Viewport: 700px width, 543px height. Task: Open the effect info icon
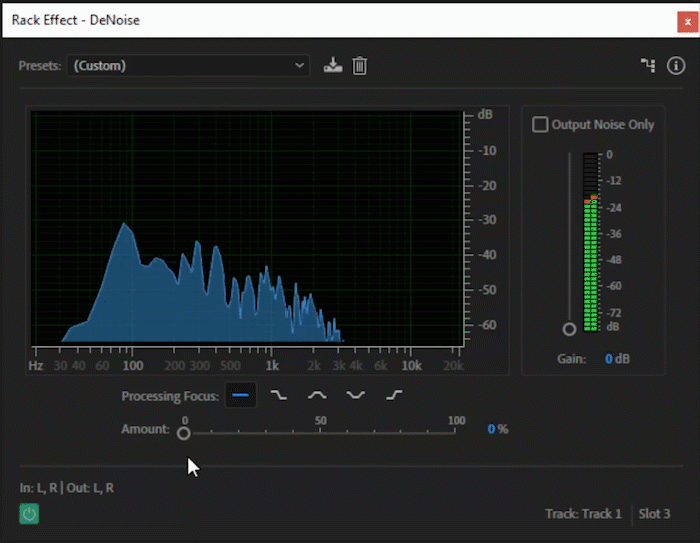[676, 65]
